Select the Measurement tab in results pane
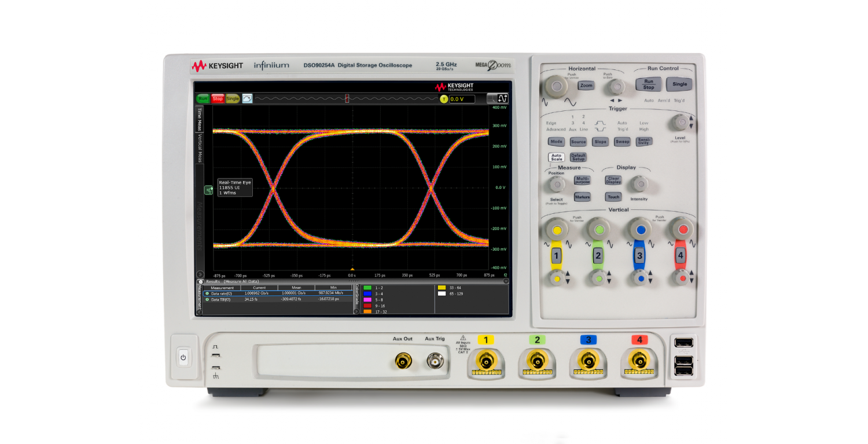 (x=200, y=297)
